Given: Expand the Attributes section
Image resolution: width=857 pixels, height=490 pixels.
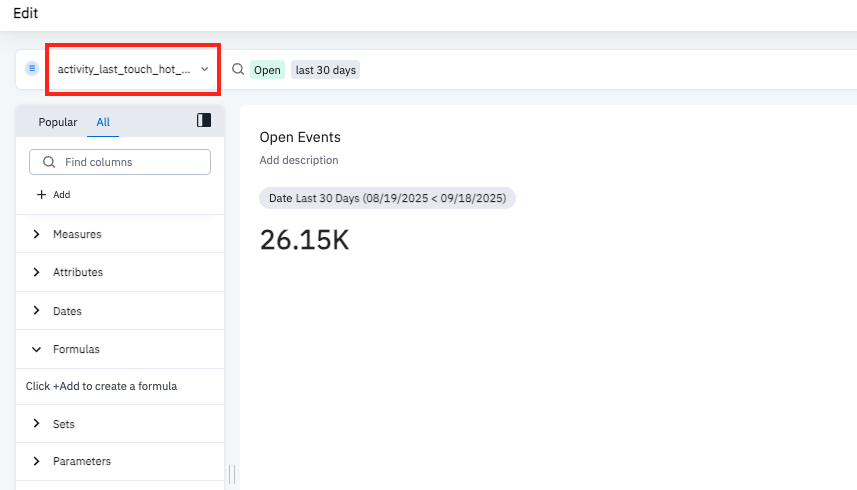Looking at the screenshot, I should (120, 272).
